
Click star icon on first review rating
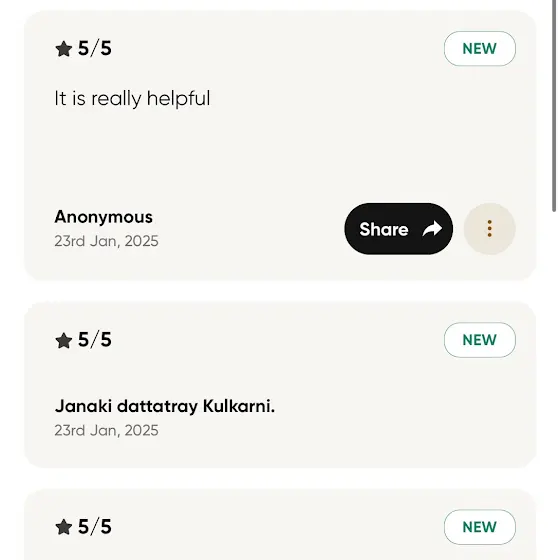pos(64,49)
